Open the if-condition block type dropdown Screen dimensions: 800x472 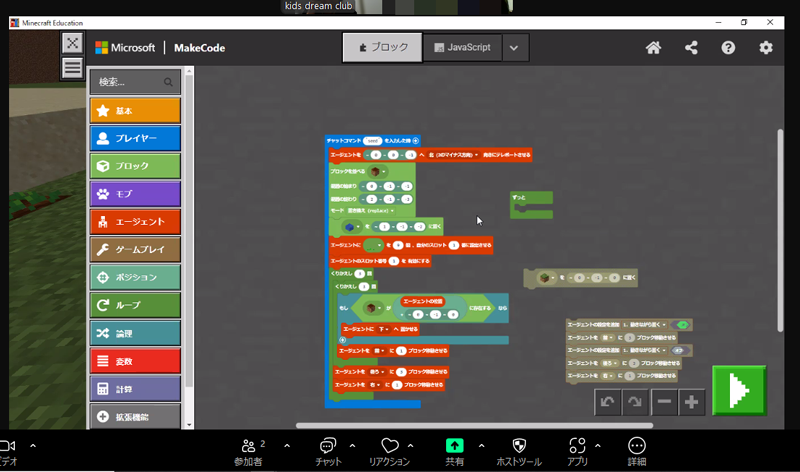(x=373, y=308)
